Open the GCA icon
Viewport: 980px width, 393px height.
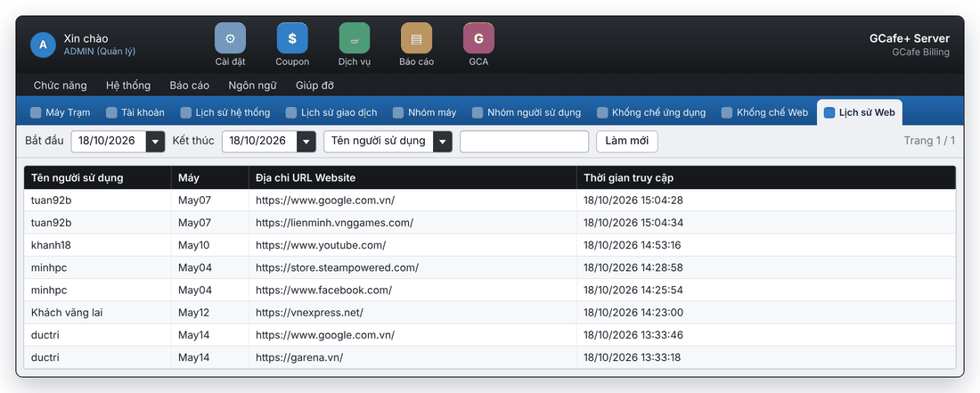478,38
